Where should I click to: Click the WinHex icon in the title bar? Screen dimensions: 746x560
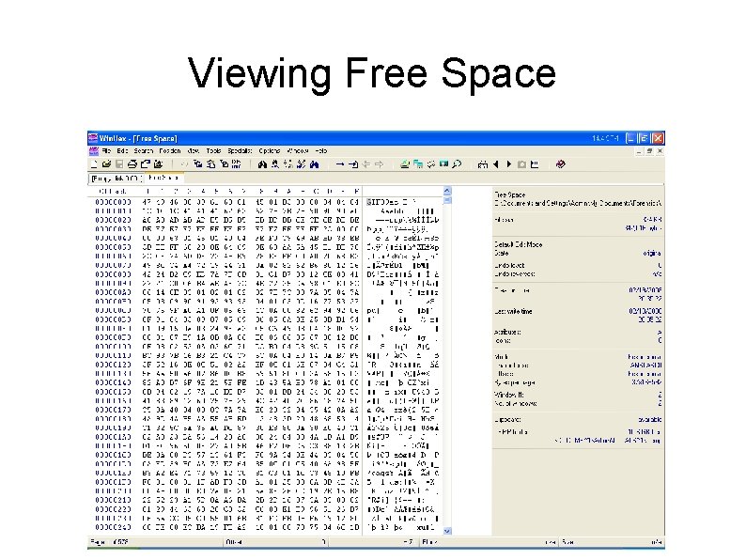(x=93, y=138)
